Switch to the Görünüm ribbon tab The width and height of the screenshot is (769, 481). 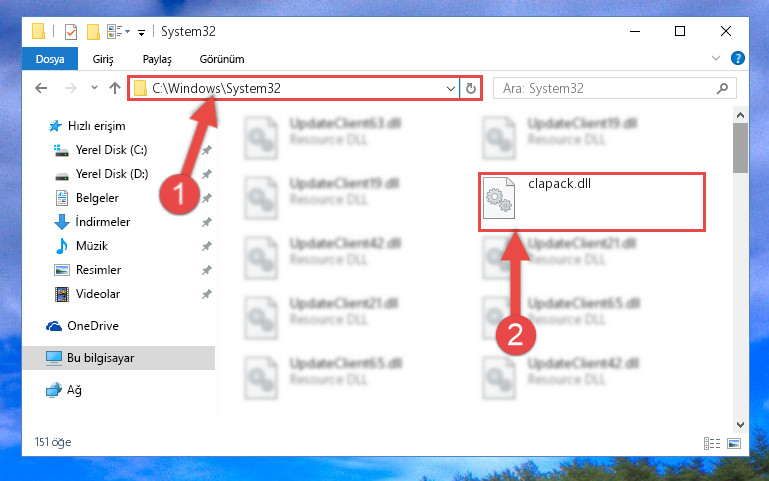click(222, 59)
